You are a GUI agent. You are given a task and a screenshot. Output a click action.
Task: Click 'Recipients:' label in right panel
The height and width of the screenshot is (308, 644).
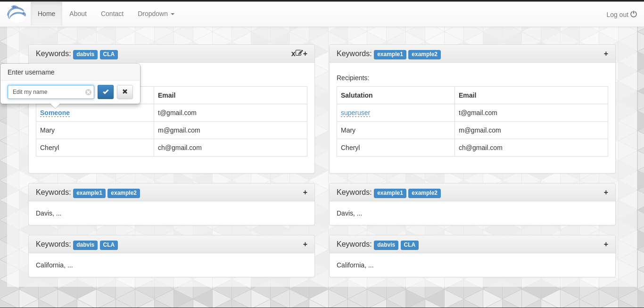point(353,78)
